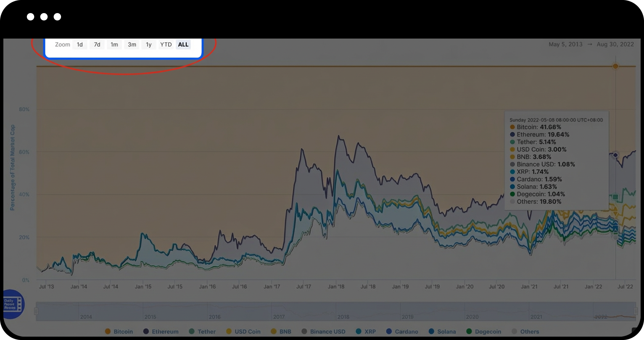Switch zoom to 1m
Screen dimensions: 644x340
tap(114, 45)
